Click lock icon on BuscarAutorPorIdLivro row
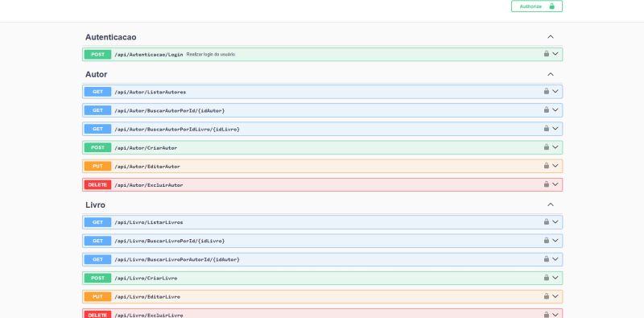The image size is (644, 318). [x=547, y=128]
